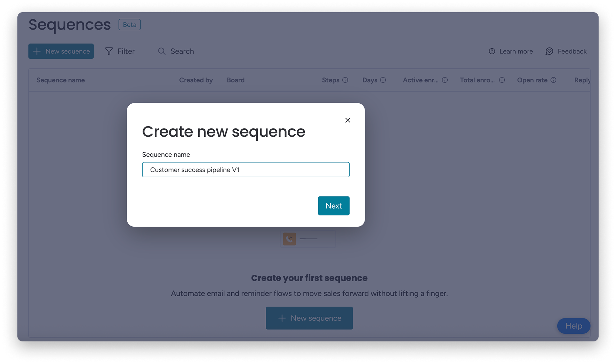Click the large New sequence button at bottom

click(x=309, y=318)
